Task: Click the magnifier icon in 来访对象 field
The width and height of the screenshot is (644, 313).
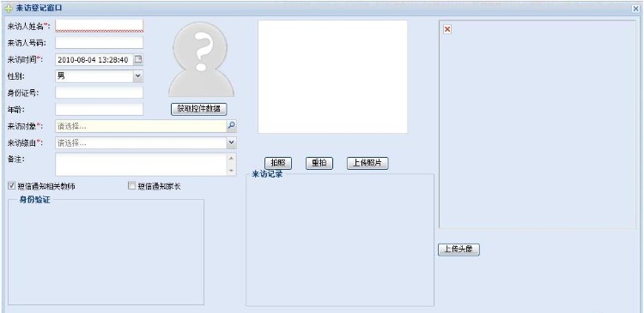Action: pos(232,126)
